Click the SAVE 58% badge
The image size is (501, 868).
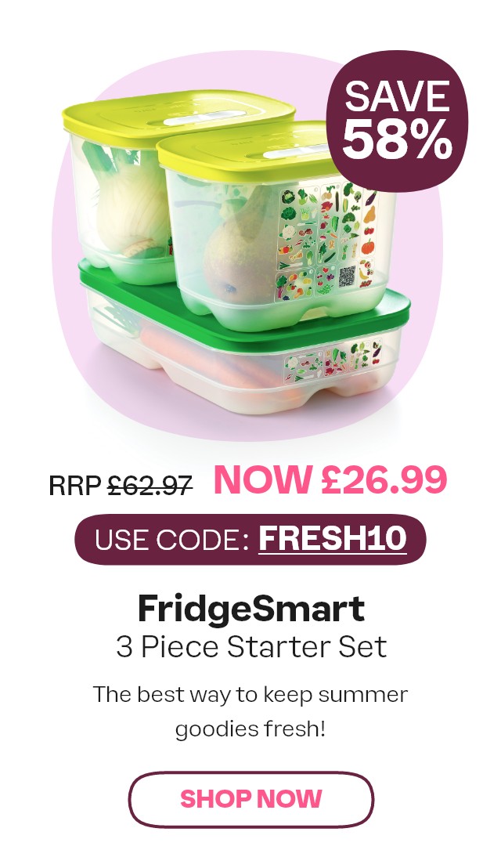click(x=397, y=121)
